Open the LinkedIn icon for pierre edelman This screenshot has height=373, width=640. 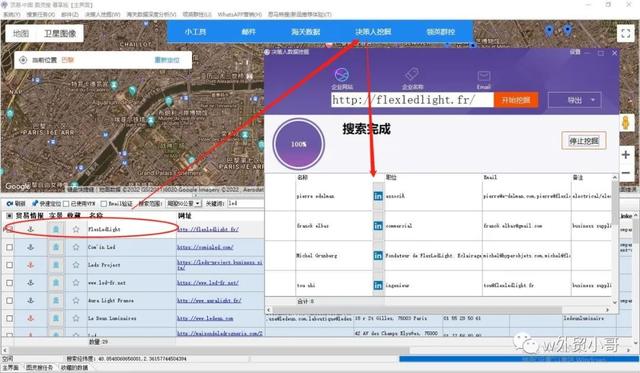click(x=378, y=196)
